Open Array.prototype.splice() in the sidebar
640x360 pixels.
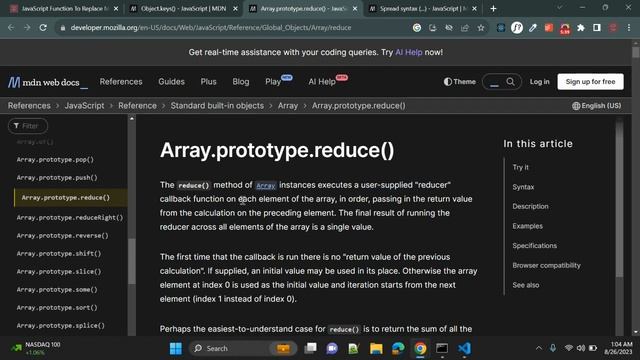tap(60, 325)
